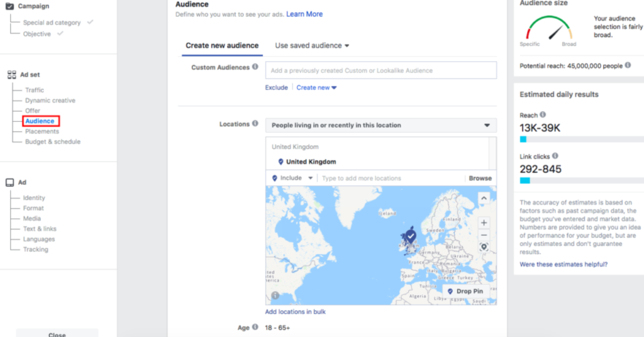This screenshot has height=337, width=644.
Task: Select the Create new audience tab
Action: [222, 45]
